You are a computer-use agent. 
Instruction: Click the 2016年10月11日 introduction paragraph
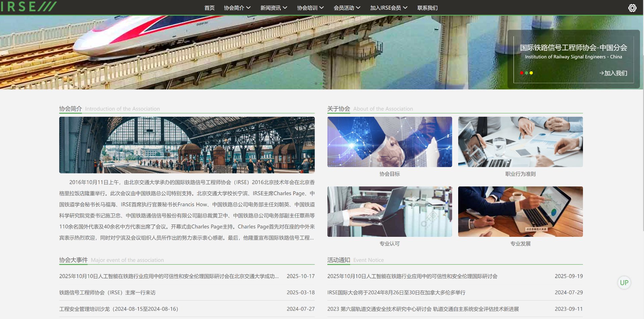187,210
